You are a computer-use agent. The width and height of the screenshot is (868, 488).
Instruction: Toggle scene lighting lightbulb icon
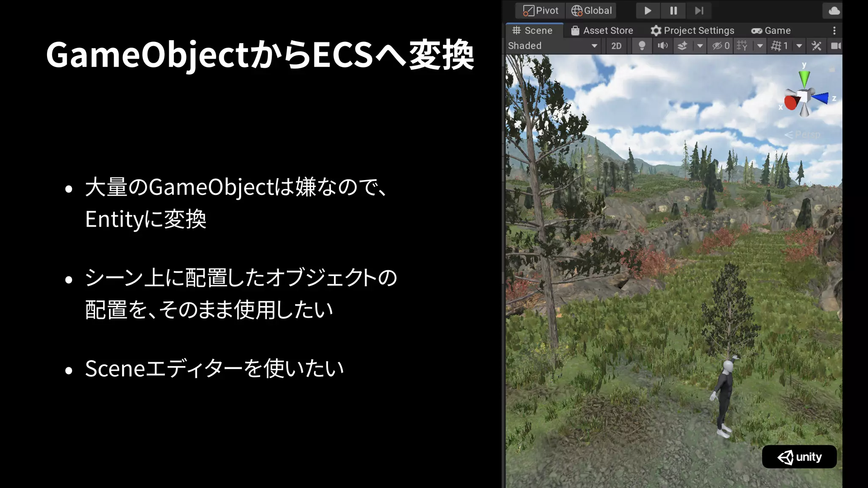point(642,46)
